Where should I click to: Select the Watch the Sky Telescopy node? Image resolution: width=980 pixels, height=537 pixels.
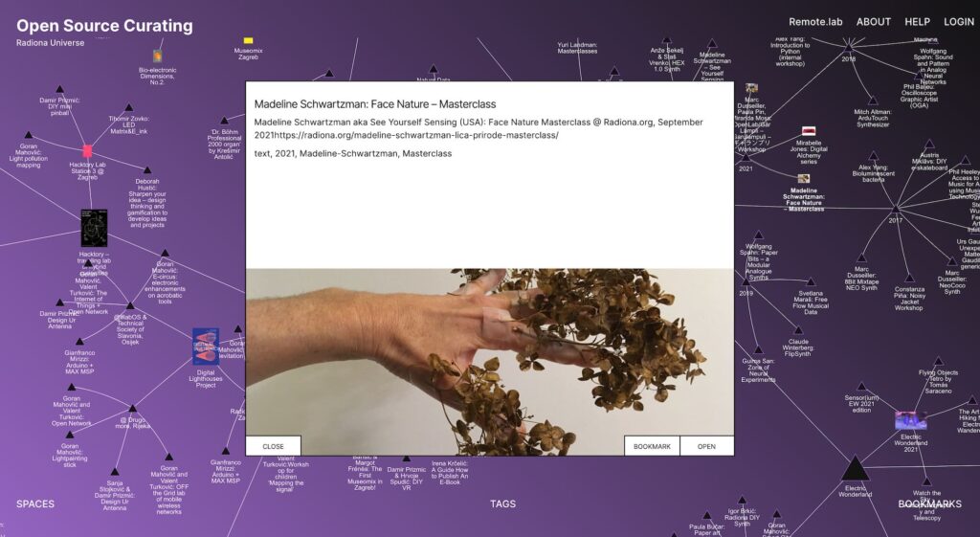926,482
